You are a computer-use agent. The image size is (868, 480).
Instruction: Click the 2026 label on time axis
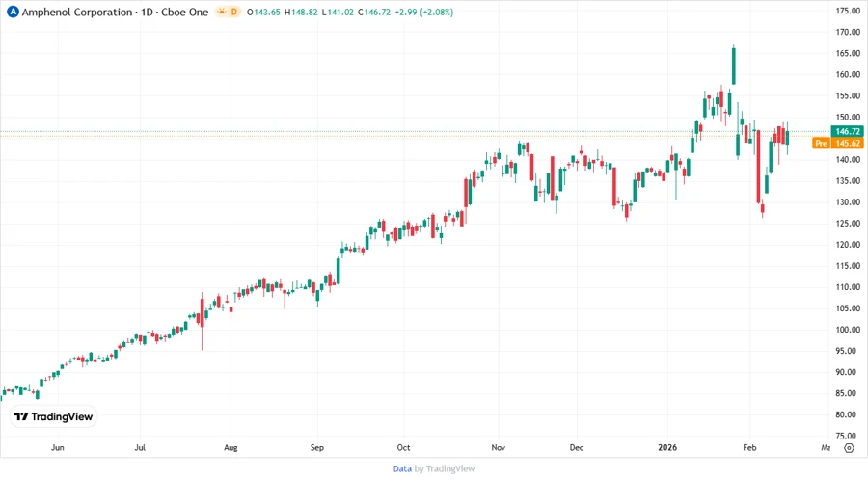(667, 447)
